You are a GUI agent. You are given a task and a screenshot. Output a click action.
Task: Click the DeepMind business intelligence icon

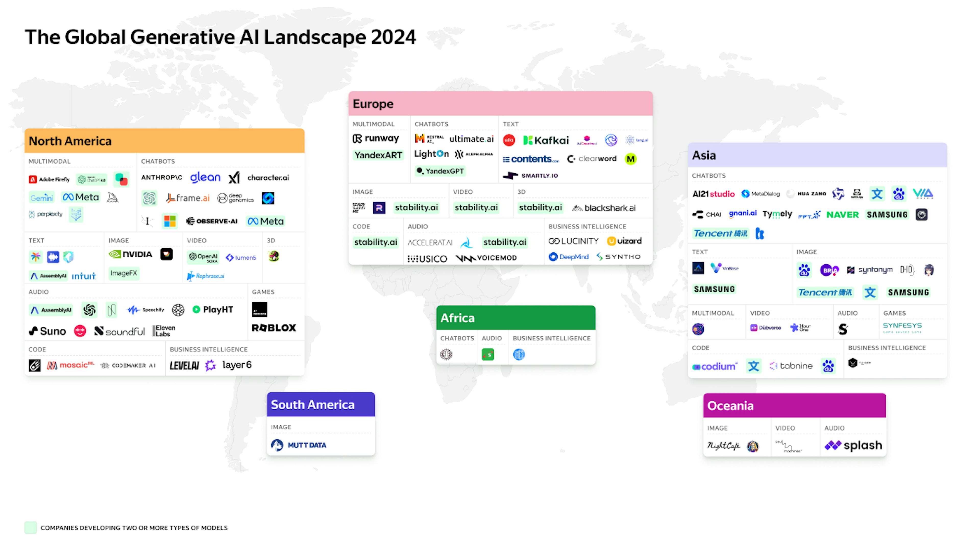tap(568, 257)
